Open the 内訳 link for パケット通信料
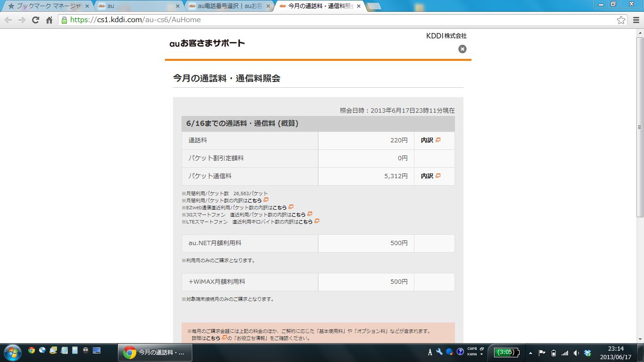This screenshot has width=644, height=362. (430, 176)
